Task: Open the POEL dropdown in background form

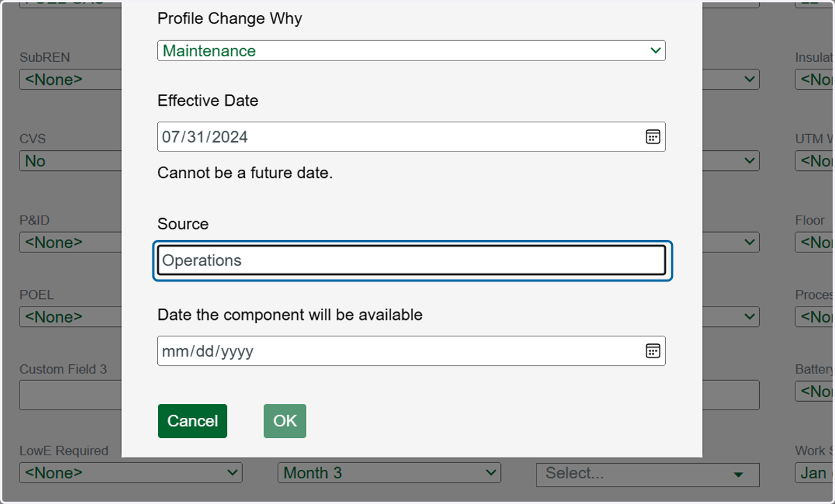Action: click(71, 316)
